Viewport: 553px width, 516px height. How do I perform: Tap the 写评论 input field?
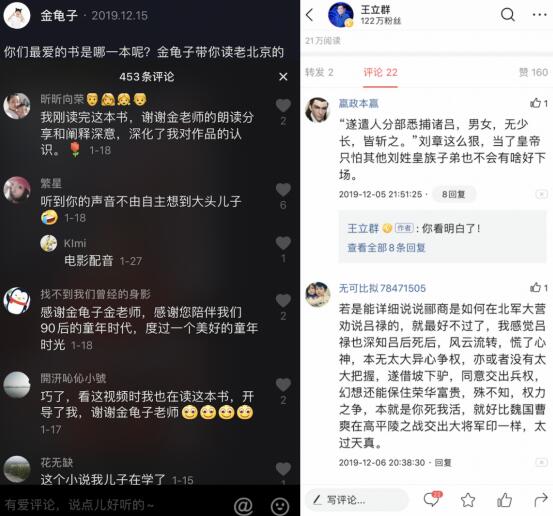356,500
